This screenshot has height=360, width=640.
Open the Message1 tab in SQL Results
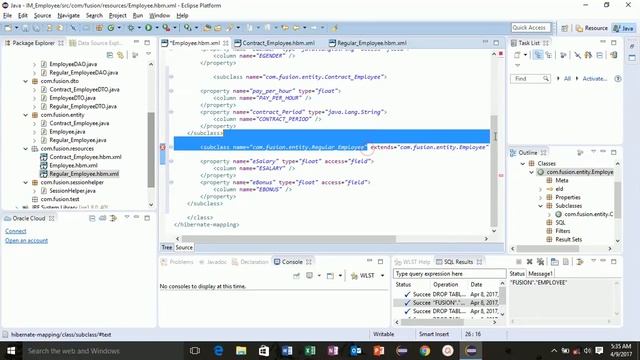point(540,273)
